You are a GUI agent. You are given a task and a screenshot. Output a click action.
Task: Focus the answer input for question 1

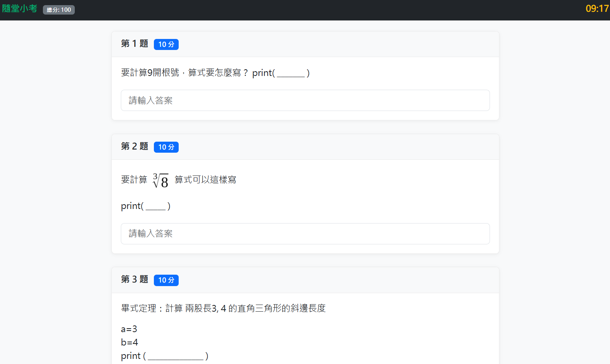[x=305, y=100]
